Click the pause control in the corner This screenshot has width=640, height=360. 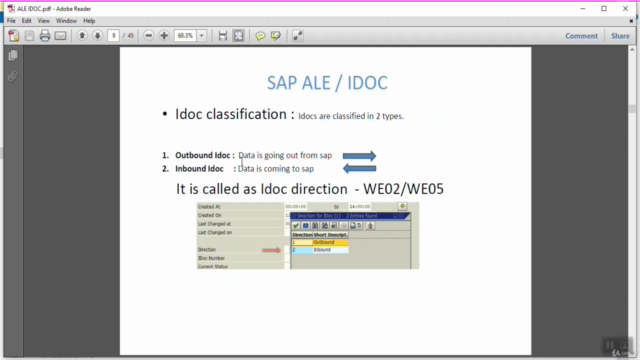click(x=609, y=346)
